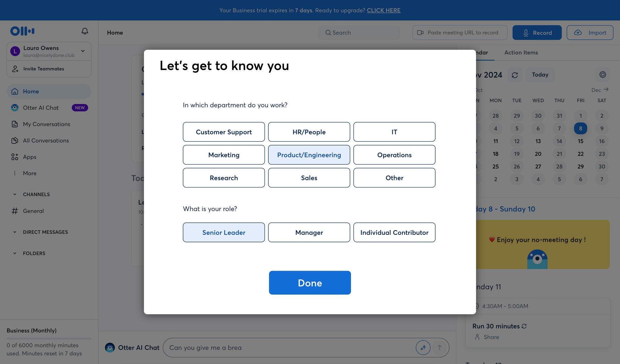Open the General channel
Screen dimensions: 620x364
pyautogui.click(x=33, y=211)
